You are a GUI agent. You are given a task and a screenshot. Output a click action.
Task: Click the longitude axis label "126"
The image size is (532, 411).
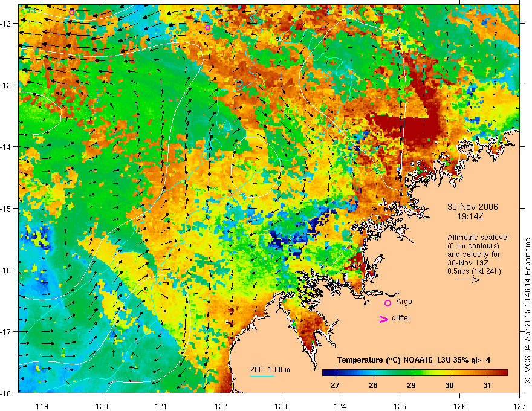coord(459,406)
